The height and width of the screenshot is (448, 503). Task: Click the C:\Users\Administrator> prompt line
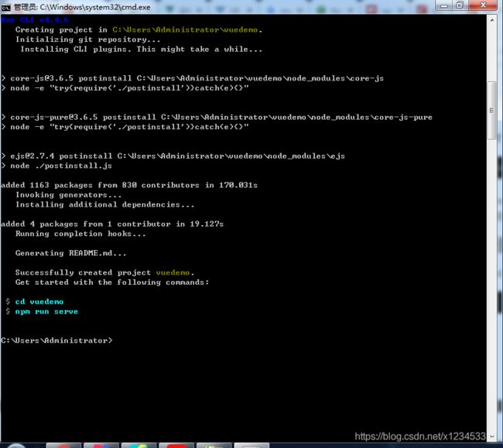56,340
